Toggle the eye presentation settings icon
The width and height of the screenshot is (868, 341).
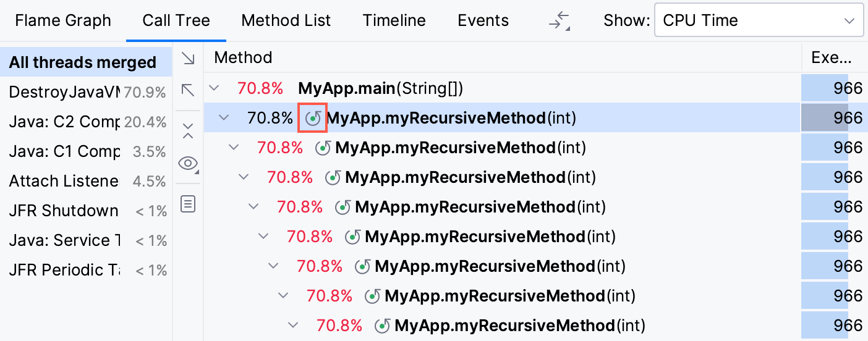pos(188,164)
